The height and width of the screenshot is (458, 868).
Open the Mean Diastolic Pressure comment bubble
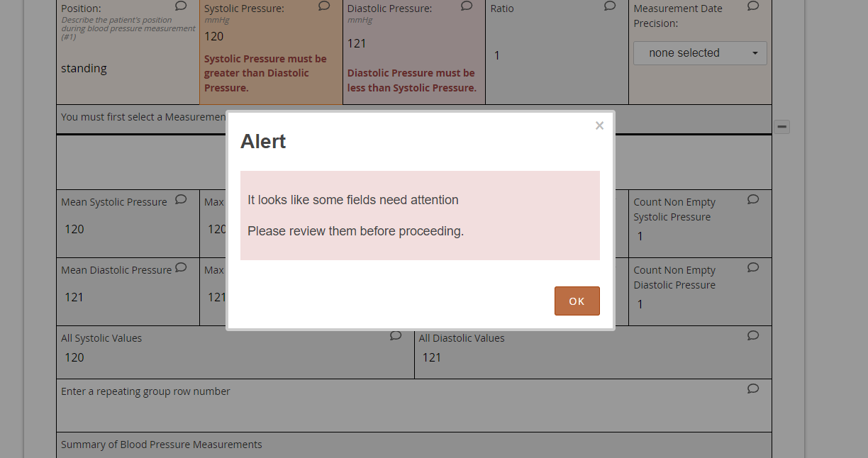coord(181,267)
